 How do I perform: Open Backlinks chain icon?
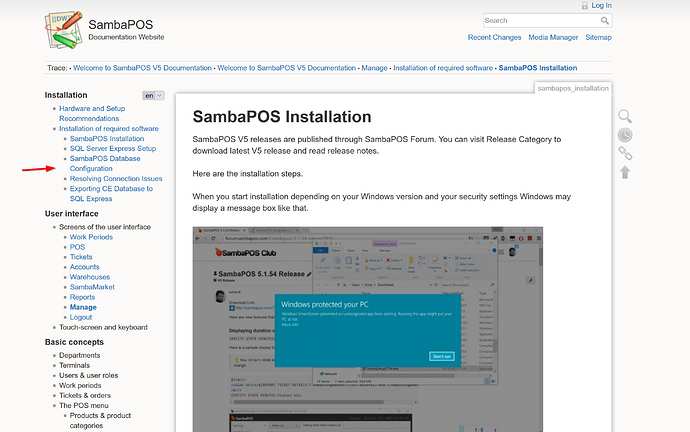click(x=625, y=153)
